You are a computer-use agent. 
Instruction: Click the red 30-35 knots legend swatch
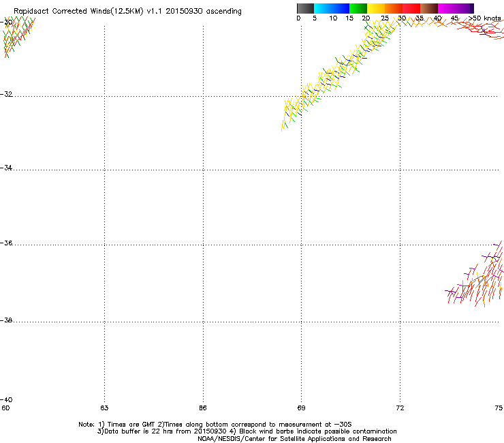click(411, 8)
